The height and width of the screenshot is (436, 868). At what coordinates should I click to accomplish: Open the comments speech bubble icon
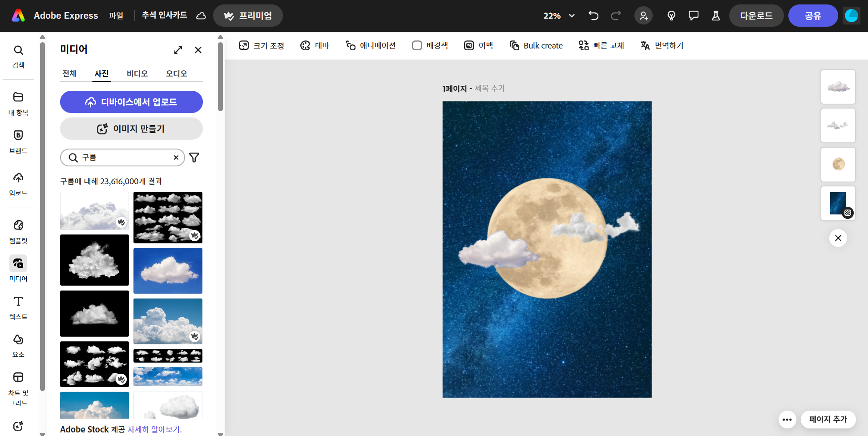click(693, 16)
